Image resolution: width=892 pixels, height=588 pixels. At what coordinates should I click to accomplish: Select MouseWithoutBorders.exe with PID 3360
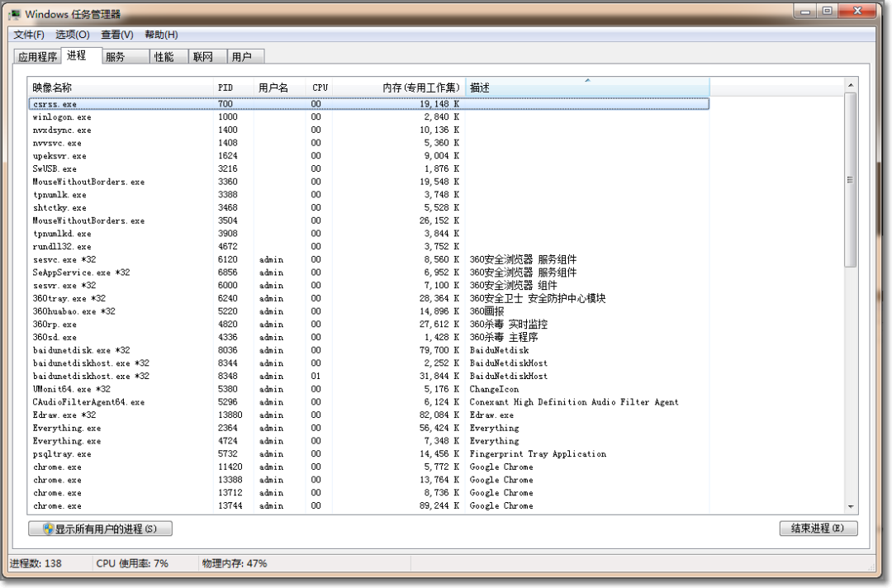point(368,182)
